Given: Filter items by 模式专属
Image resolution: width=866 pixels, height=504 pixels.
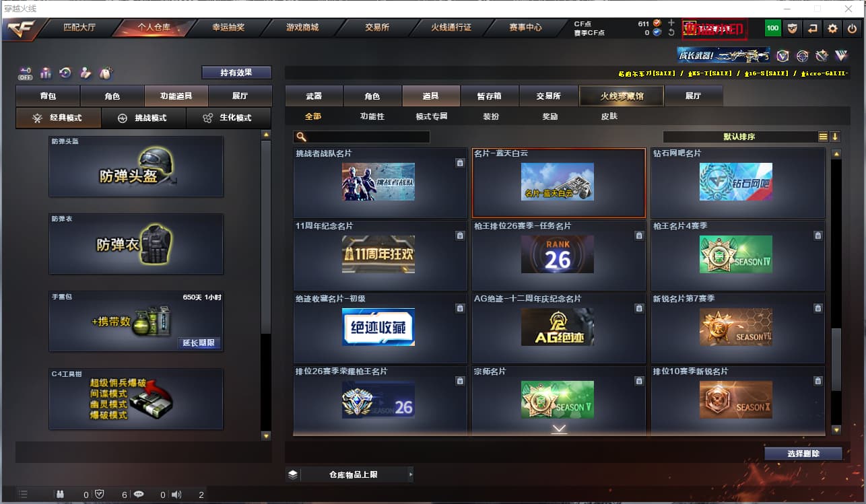Looking at the screenshot, I should click(x=432, y=116).
